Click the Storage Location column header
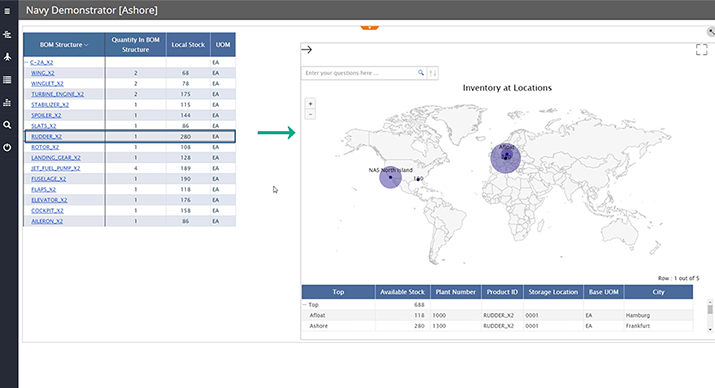The height and width of the screenshot is (388, 715). [553, 292]
